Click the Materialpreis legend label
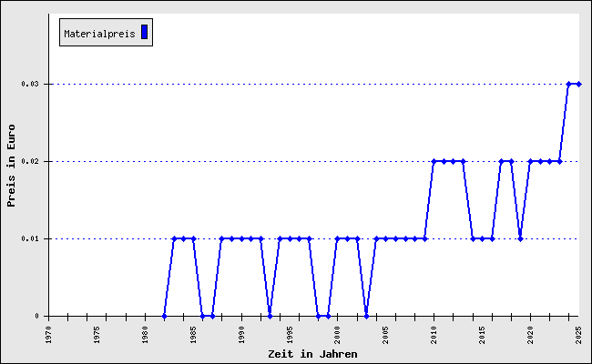Viewport: 592px width, 364px height. 99,34
